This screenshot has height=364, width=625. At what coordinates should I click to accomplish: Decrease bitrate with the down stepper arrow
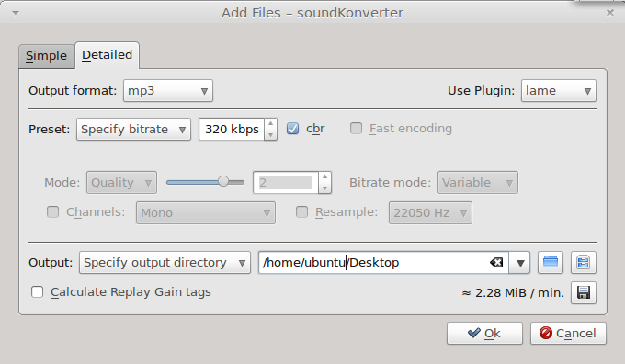pos(270,135)
